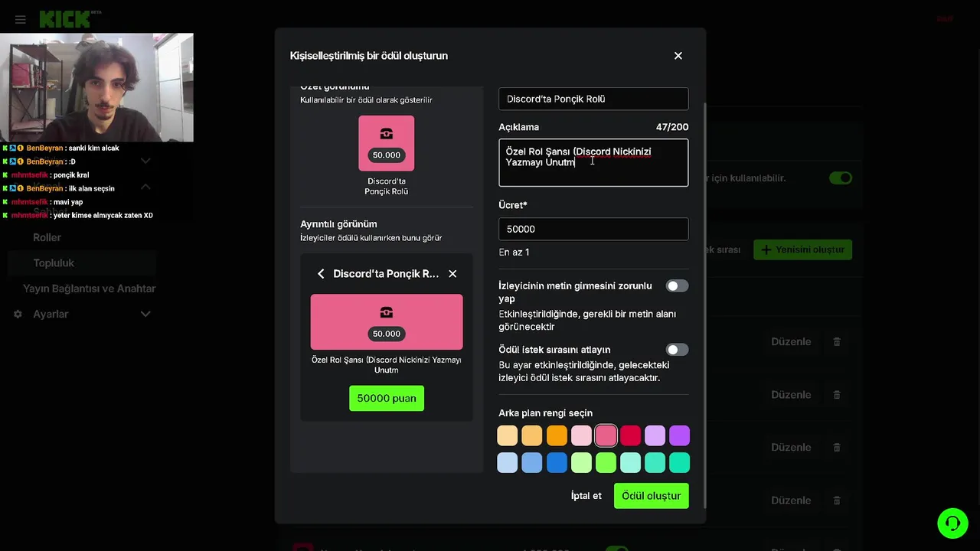Click the 'Ayrıntılı görünüm' heading
The image size is (980, 551).
(338, 224)
